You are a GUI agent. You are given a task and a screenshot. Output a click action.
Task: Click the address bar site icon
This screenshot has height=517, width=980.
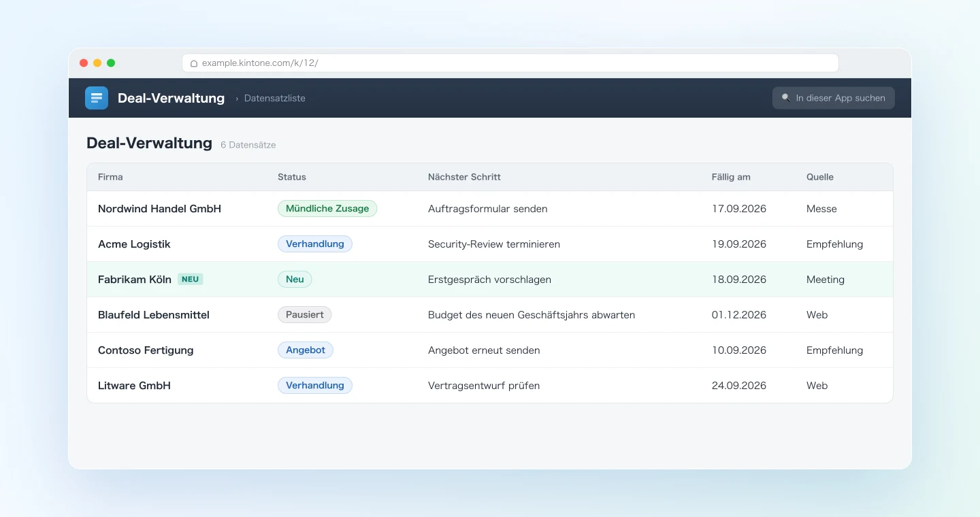point(194,63)
